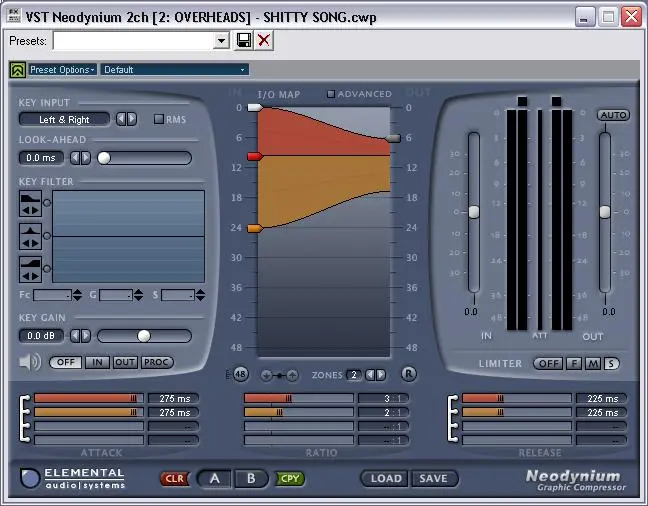Viewport: 648px width, 506px height.
Task: Toggle the high-pass key filter radio button
Action: pyautogui.click(x=47, y=269)
